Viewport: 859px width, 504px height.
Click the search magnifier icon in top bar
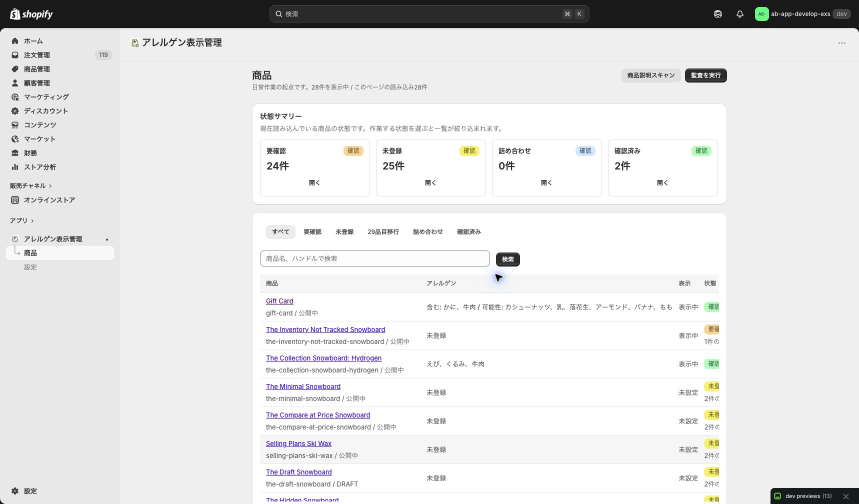(x=279, y=14)
